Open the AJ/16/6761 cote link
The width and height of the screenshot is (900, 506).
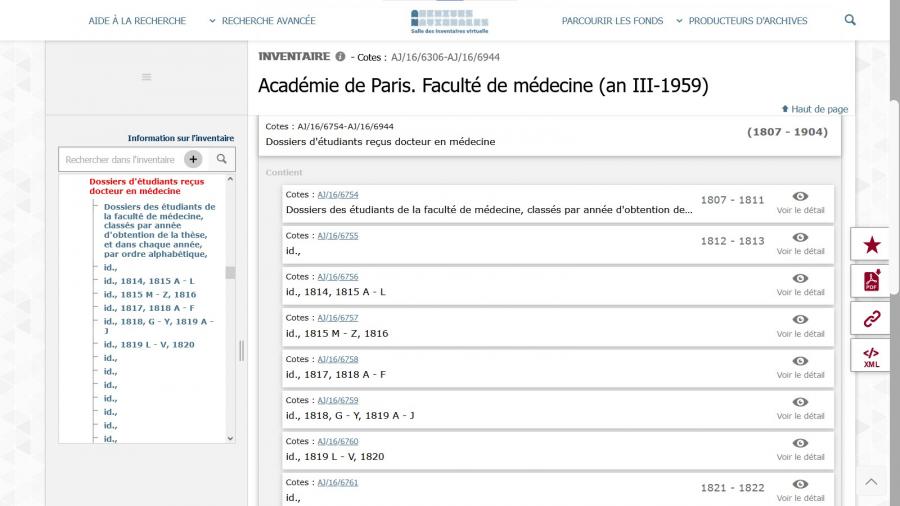pyautogui.click(x=338, y=482)
